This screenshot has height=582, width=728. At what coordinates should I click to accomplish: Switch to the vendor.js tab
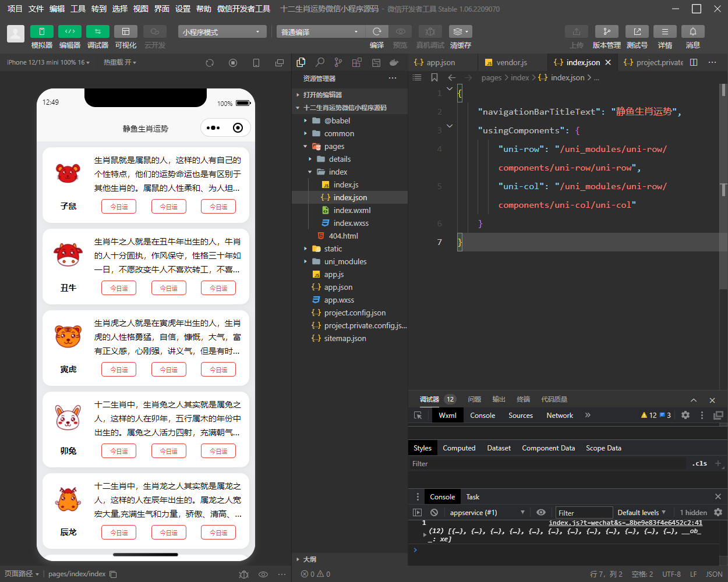pos(511,62)
